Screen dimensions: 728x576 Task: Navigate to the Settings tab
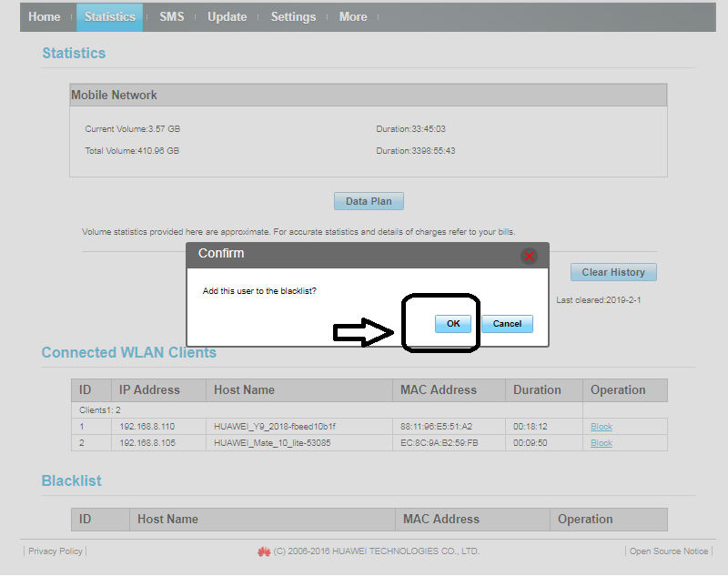[293, 17]
